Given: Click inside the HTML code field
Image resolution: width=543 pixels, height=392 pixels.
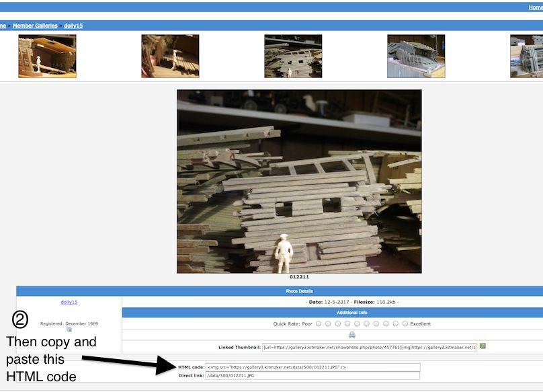Looking at the screenshot, I should click(312, 367).
